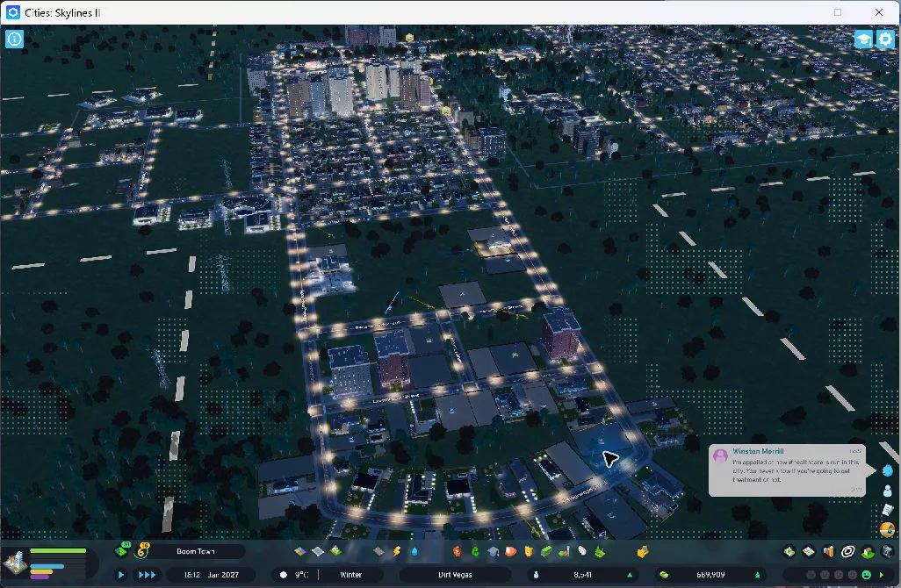Open the Police & Administration badge tool

pos(529,552)
